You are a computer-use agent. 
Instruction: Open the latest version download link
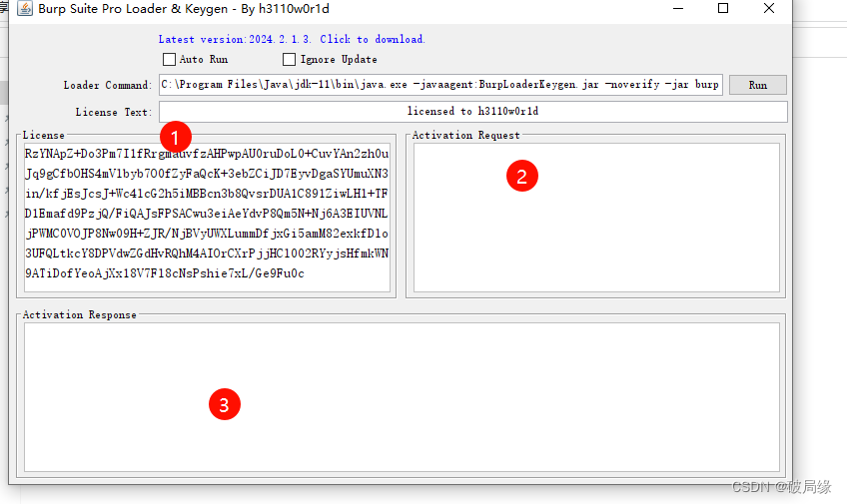click(292, 39)
